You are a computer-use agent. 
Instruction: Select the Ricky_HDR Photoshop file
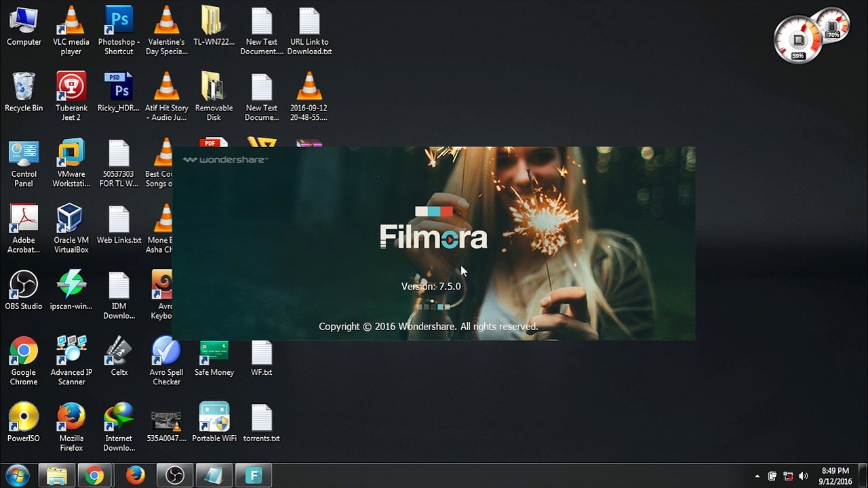pyautogui.click(x=119, y=93)
